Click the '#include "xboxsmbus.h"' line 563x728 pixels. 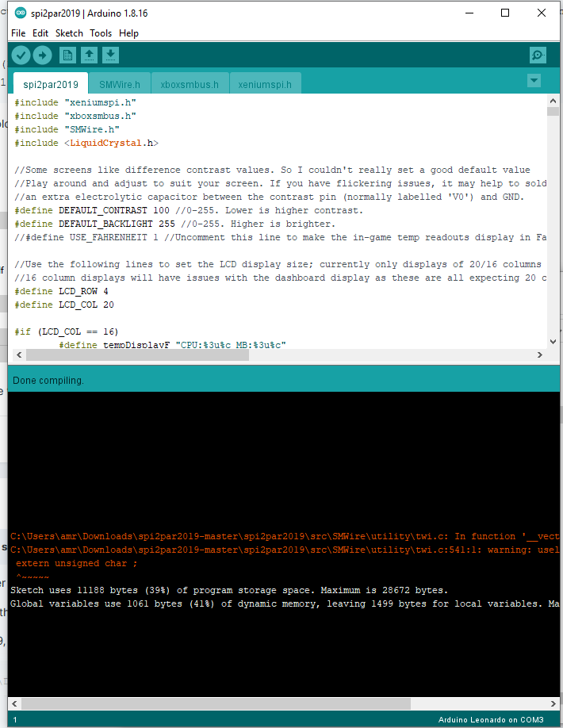[75, 116]
